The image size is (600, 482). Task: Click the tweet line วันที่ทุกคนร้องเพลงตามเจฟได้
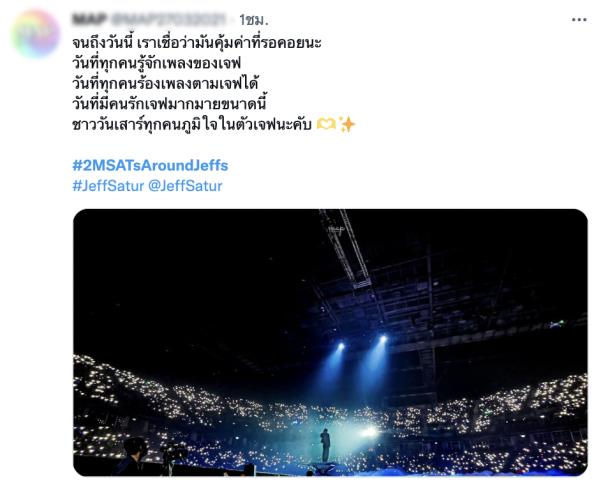coord(166,83)
